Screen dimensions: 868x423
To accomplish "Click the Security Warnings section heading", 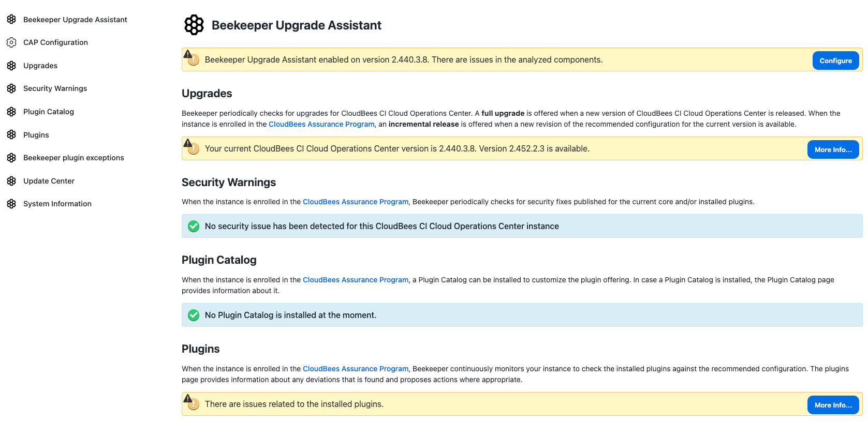I will (x=229, y=183).
